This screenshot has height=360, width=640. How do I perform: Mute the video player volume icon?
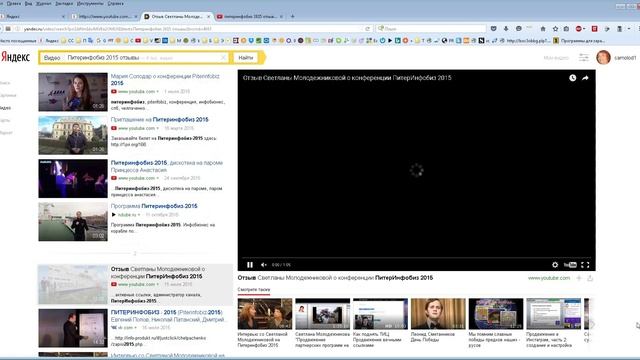(264, 265)
